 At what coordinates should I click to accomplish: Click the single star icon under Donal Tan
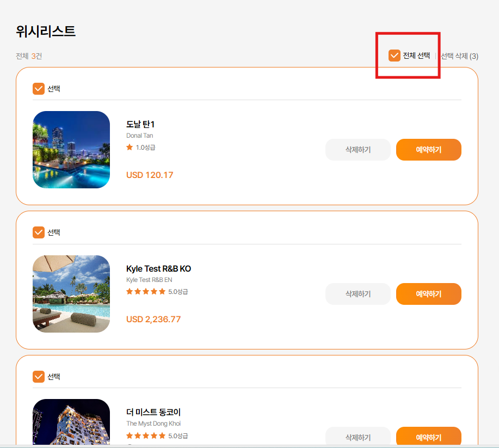pos(130,147)
